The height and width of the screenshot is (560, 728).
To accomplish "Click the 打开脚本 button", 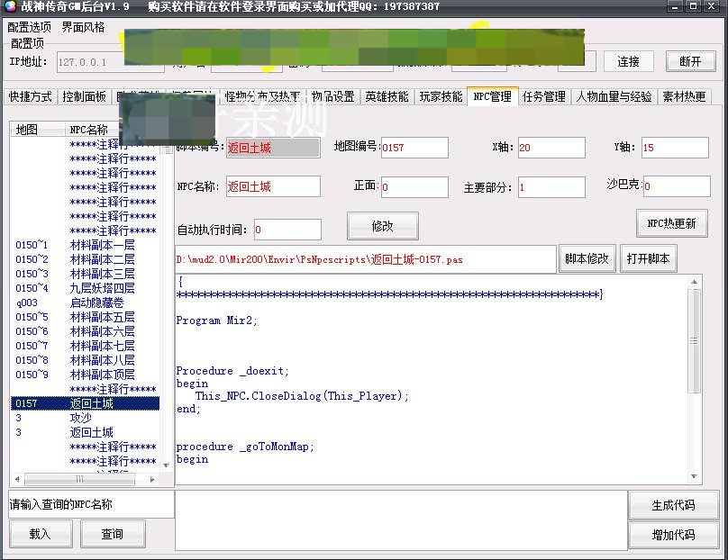I will pyautogui.click(x=648, y=258).
